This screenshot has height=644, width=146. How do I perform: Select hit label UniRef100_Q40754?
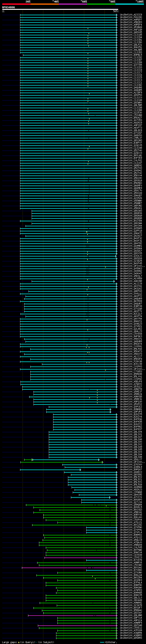click(131, 319)
